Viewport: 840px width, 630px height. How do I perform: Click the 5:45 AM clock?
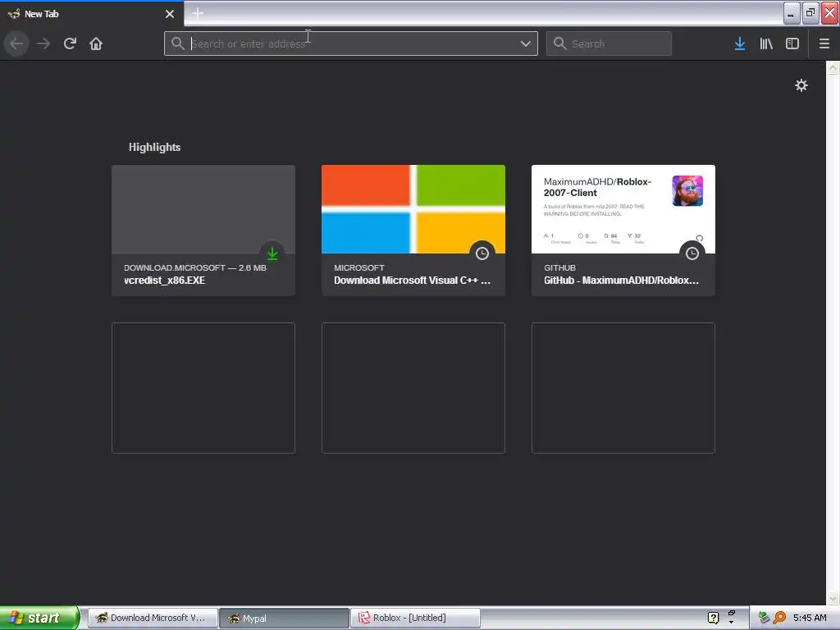[810, 618]
